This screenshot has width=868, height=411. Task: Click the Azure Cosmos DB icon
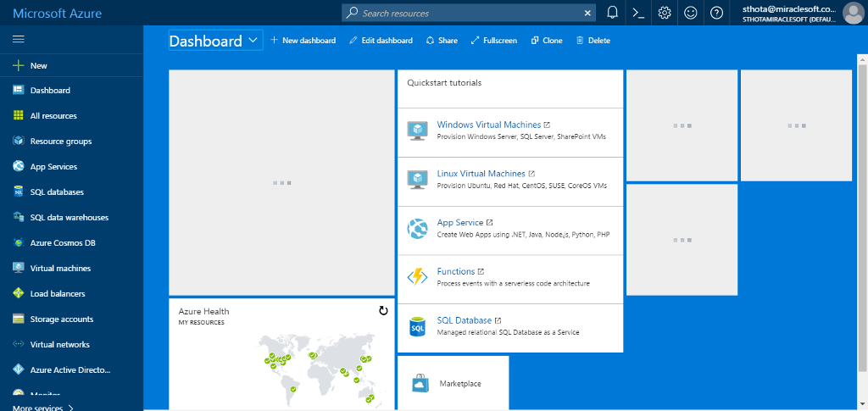pyautogui.click(x=19, y=243)
